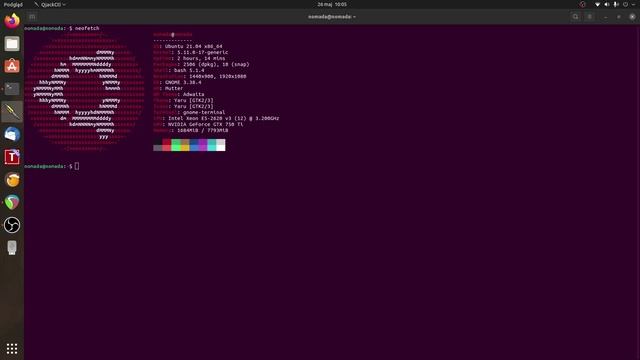This screenshot has width=640, height=360.
Task: Select the QjackCtl dock icon
Action: (12, 111)
